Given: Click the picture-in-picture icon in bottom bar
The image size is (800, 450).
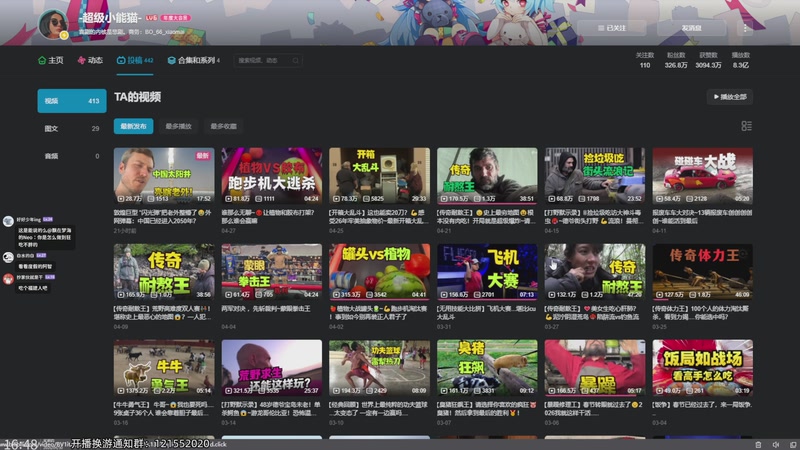Looking at the screenshot, I should pos(793,445).
